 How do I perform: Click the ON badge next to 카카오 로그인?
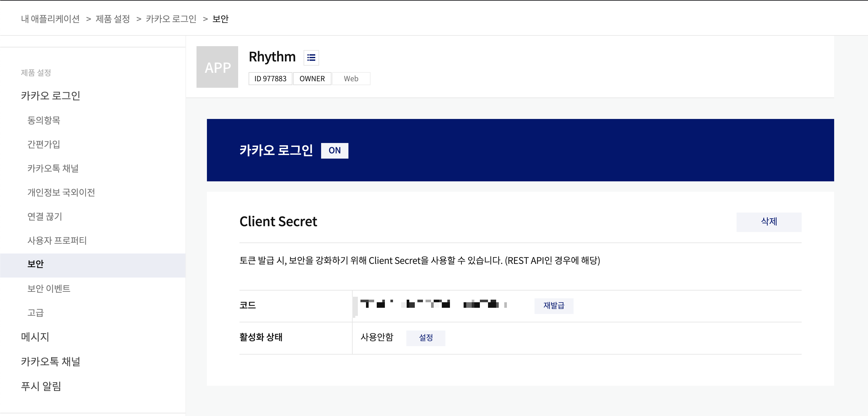coord(334,150)
